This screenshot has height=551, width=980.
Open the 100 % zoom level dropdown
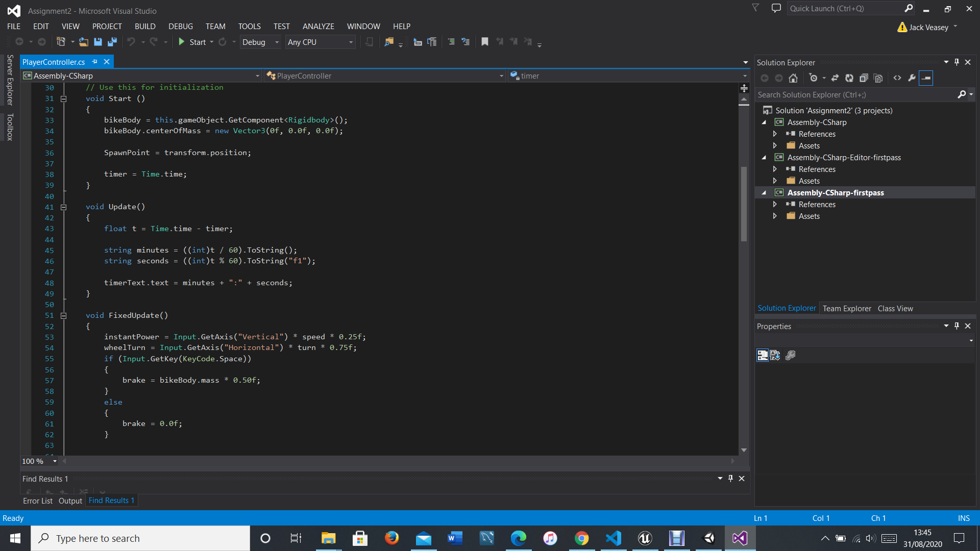pos(40,461)
